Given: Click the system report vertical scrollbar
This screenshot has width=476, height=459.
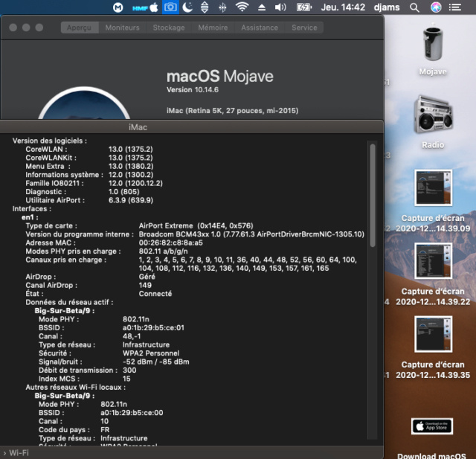Looking at the screenshot, I should pos(373,196).
